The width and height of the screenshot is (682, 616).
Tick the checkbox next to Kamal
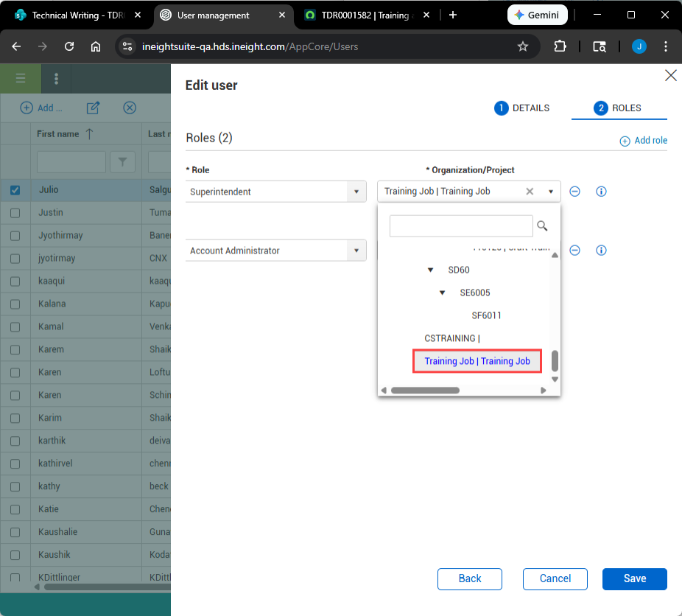click(15, 327)
